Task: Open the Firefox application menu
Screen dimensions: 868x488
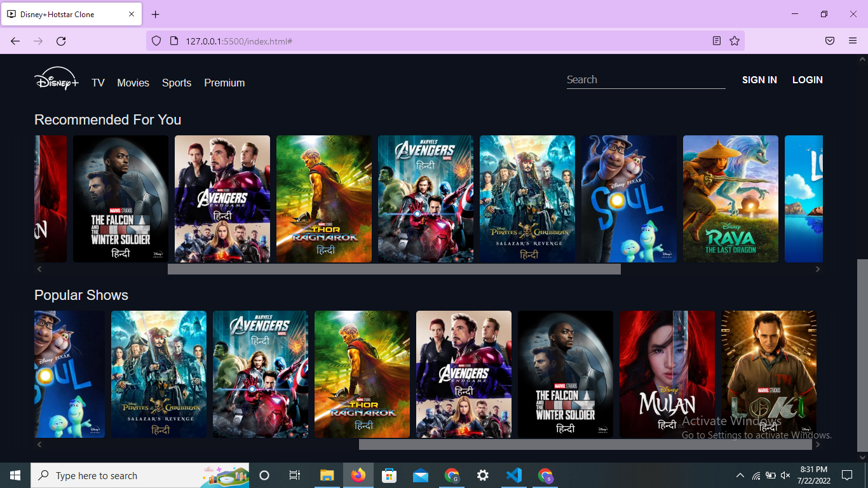Action: tap(853, 40)
